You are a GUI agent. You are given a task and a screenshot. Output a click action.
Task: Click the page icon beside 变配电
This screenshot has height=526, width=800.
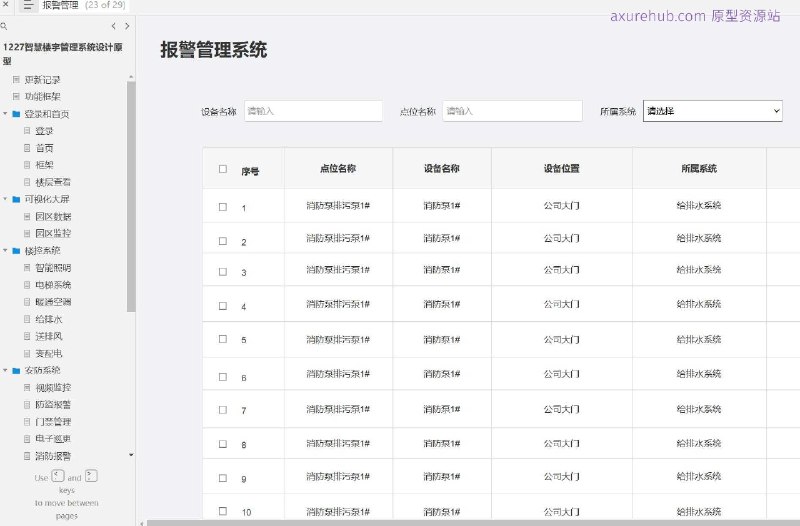tap(27, 353)
